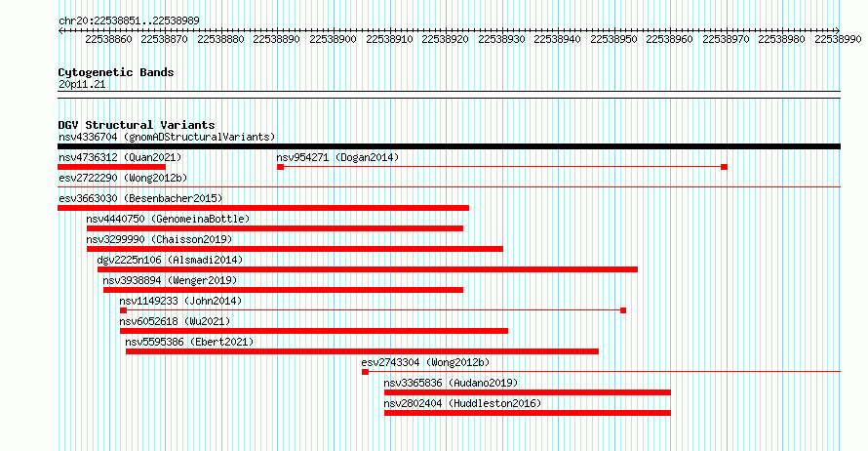868x451 pixels.
Task: Click the esv2722290 thin red variant line
Action: pyautogui.click(x=449, y=187)
